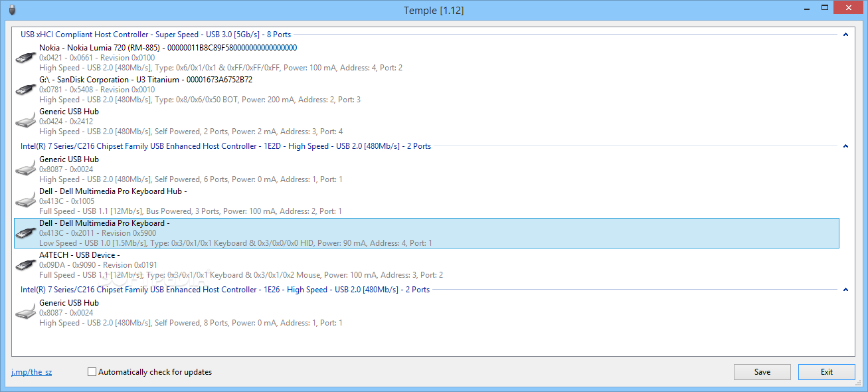Click the Save button
The image size is (868, 392).
762,372
